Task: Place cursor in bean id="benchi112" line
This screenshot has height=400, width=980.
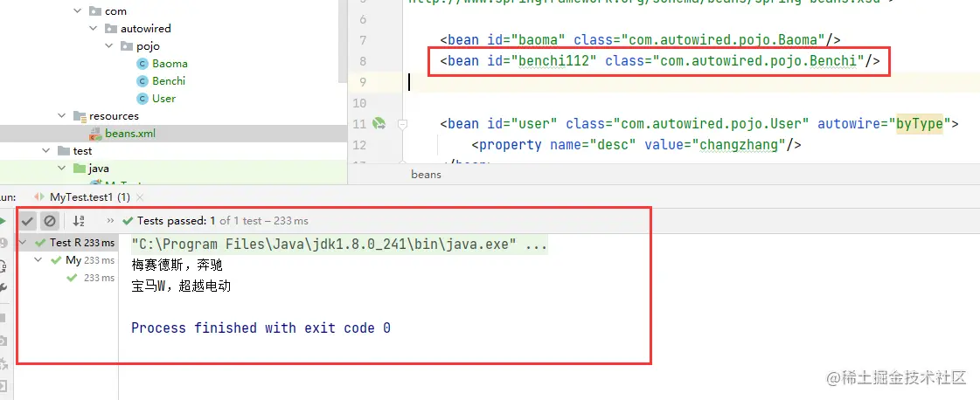Action: click(x=660, y=61)
